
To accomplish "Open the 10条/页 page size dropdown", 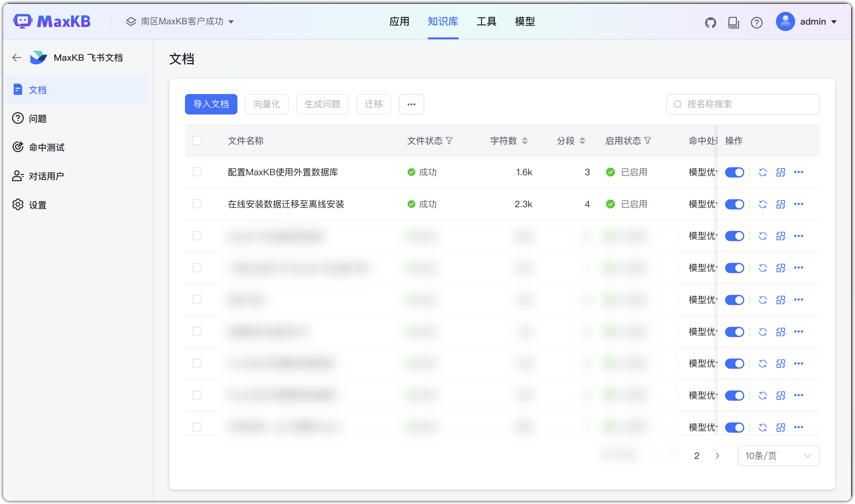I will point(779,456).
